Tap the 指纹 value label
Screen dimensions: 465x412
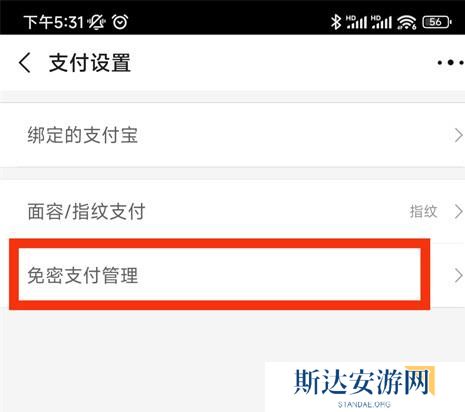click(x=423, y=211)
